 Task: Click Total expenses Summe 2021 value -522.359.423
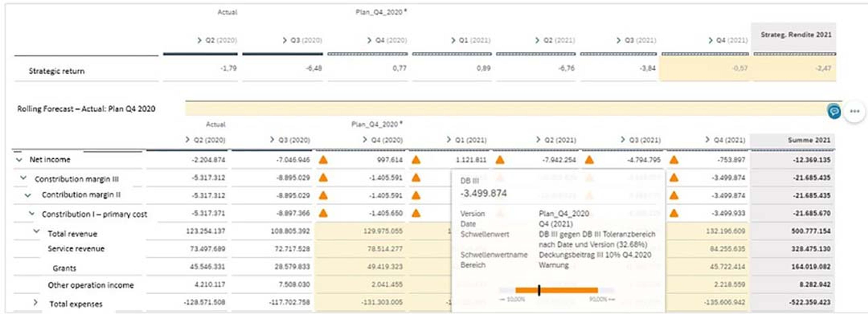point(810,302)
